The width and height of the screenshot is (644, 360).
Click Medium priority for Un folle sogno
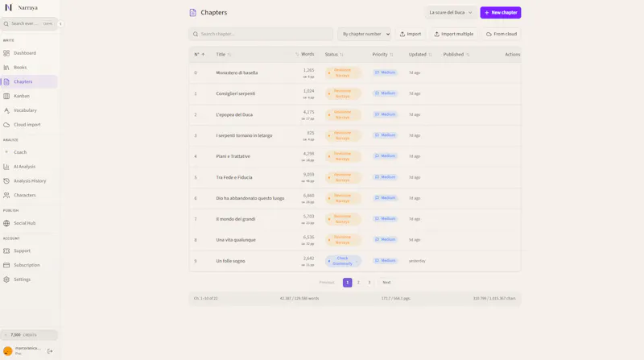385,261
